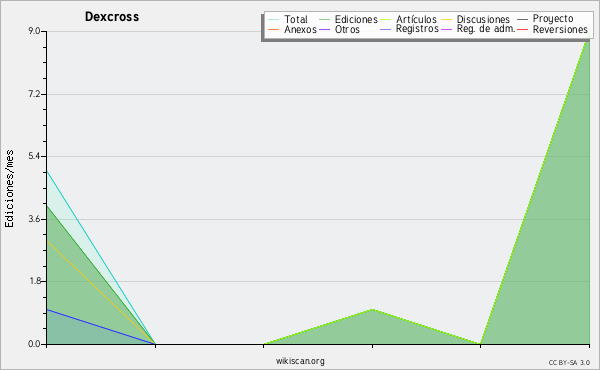Image resolution: width=600 pixels, height=370 pixels.
Task: Click the 3.6 y-axis value
Action: (34, 219)
